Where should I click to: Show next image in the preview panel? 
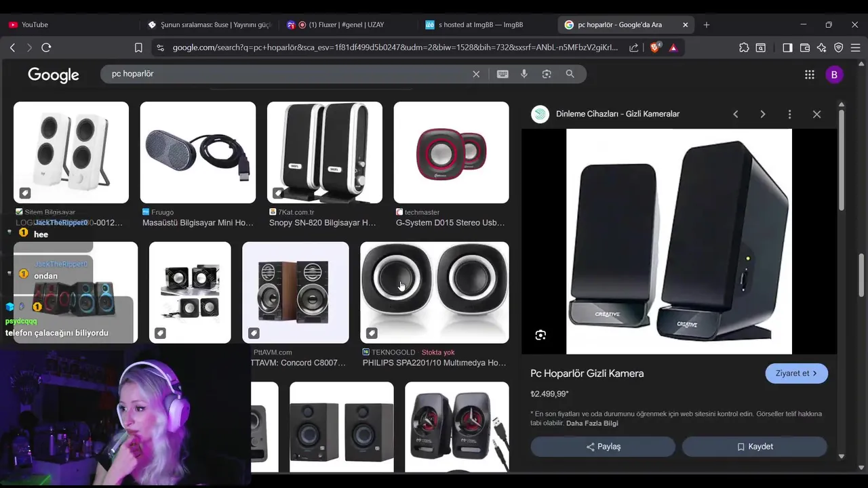pyautogui.click(x=763, y=114)
